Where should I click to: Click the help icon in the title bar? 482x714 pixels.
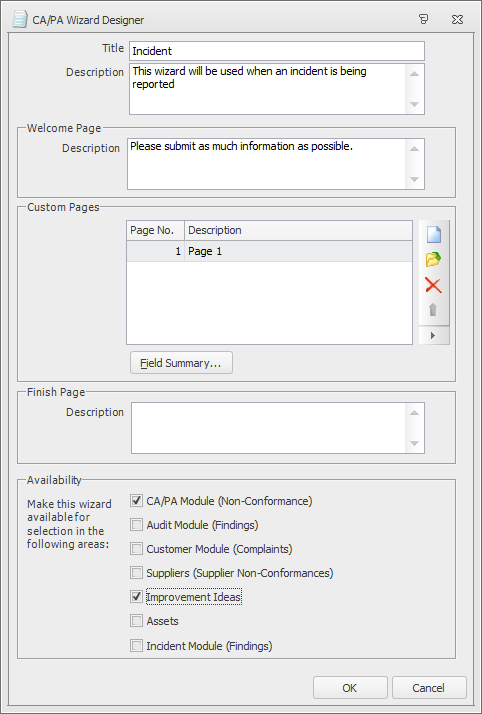click(423, 19)
